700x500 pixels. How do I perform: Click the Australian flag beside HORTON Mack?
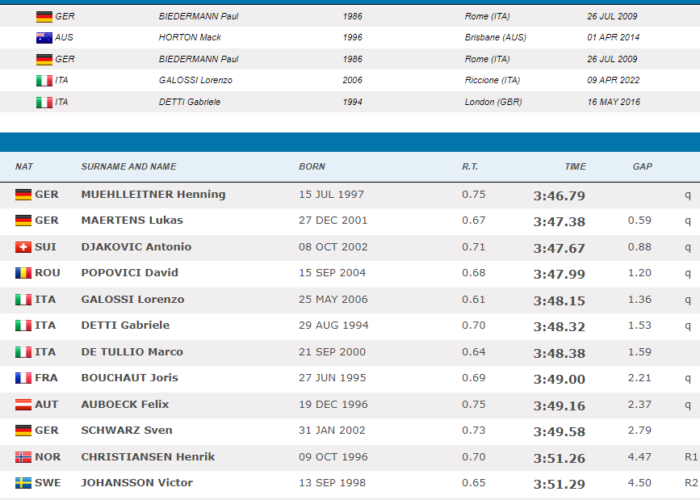(x=44, y=38)
